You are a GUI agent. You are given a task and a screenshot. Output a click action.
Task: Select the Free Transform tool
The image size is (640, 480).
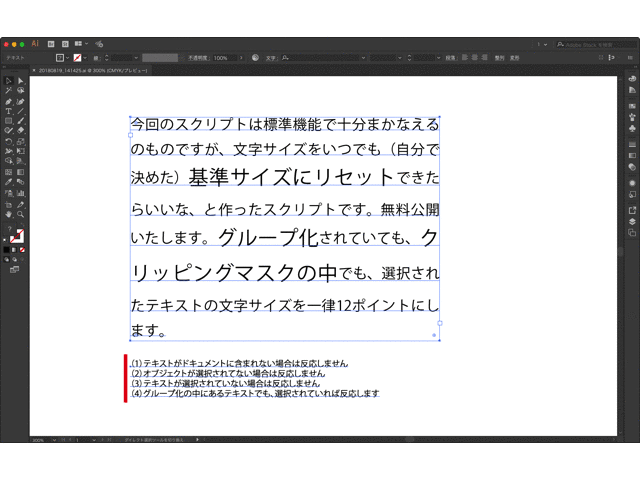(x=20, y=151)
